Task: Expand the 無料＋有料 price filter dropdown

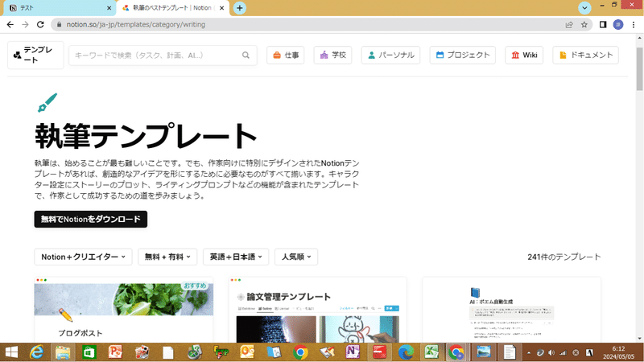Action: [x=167, y=257]
